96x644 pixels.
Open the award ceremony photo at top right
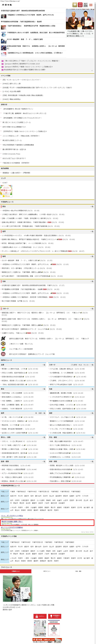[80, 19]
